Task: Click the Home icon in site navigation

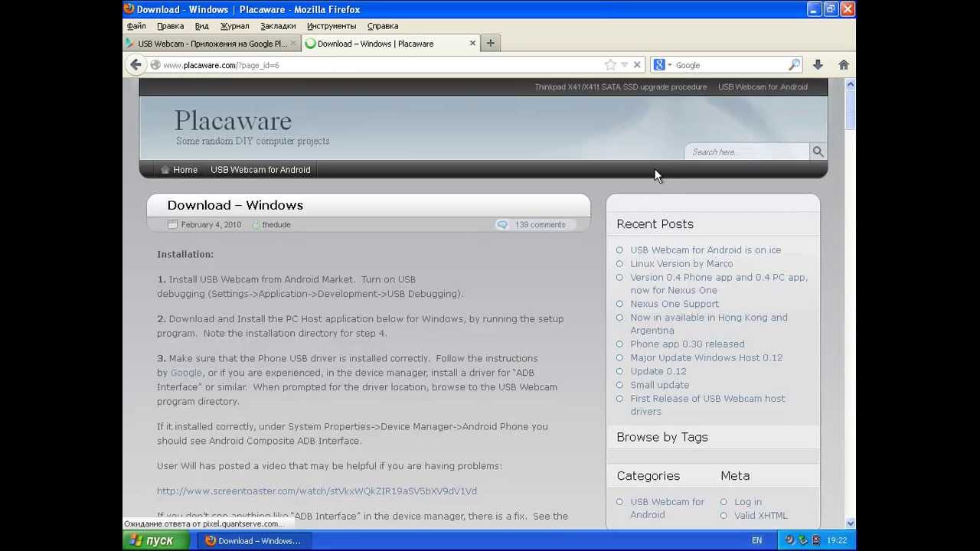Action: (165, 170)
